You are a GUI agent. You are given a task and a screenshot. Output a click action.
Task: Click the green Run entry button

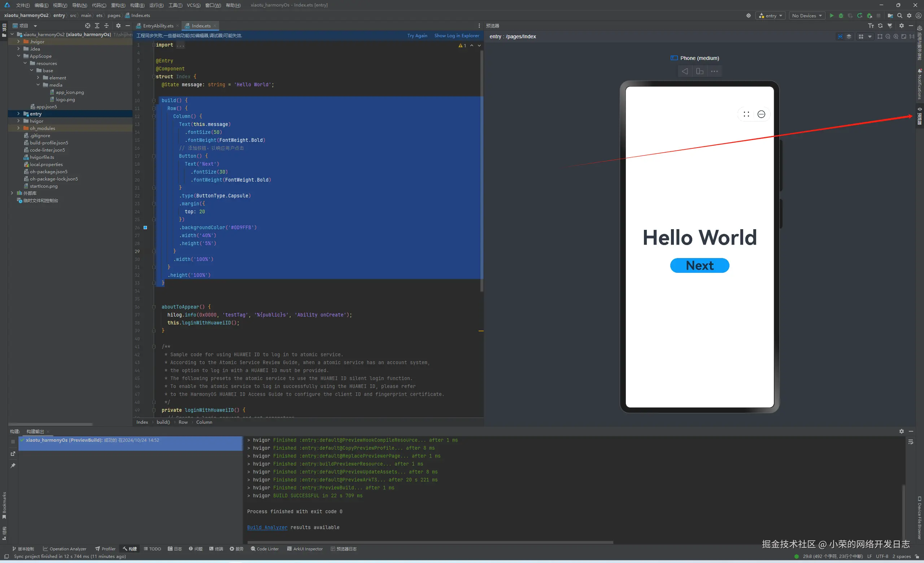coord(831,16)
